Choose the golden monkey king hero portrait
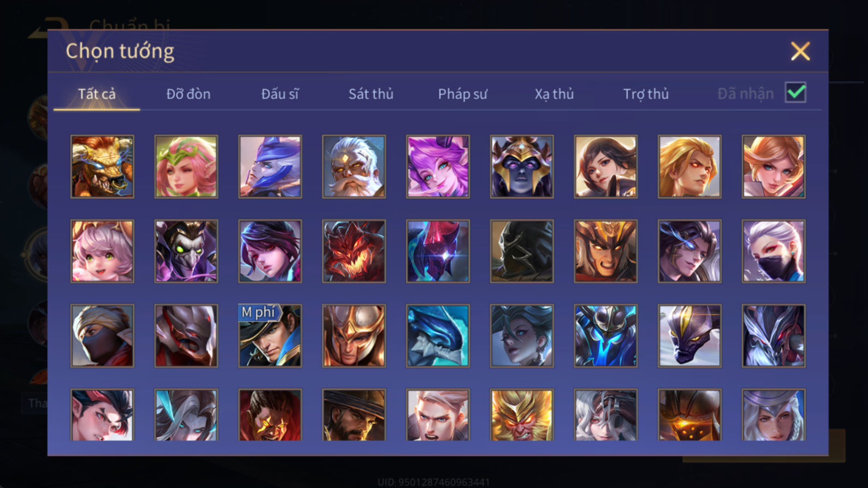This screenshot has width=868, height=488. click(x=522, y=415)
